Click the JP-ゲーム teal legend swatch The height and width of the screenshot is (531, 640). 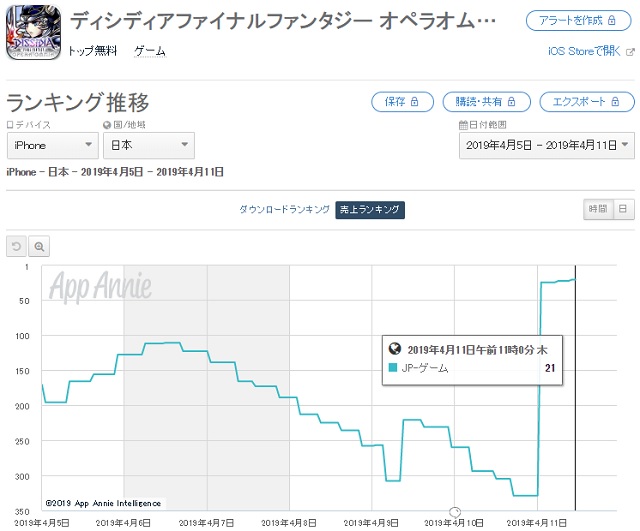tap(393, 367)
